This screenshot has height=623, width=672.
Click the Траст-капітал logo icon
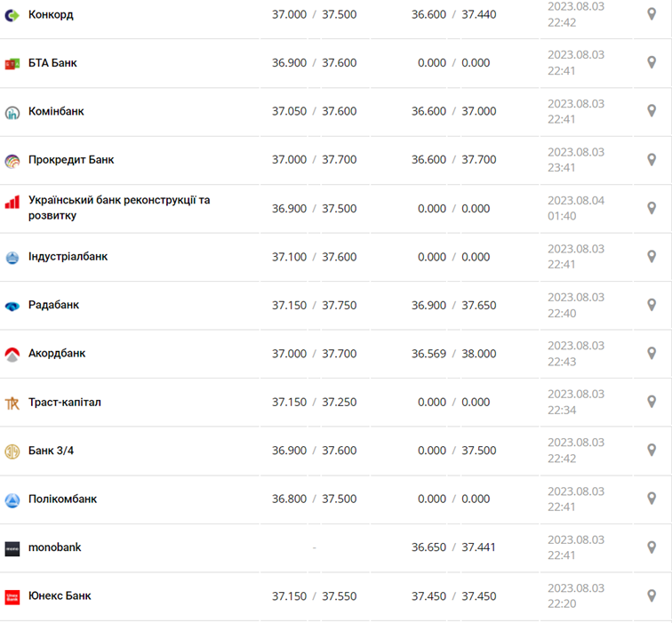pyautogui.click(x=12, y=403)
